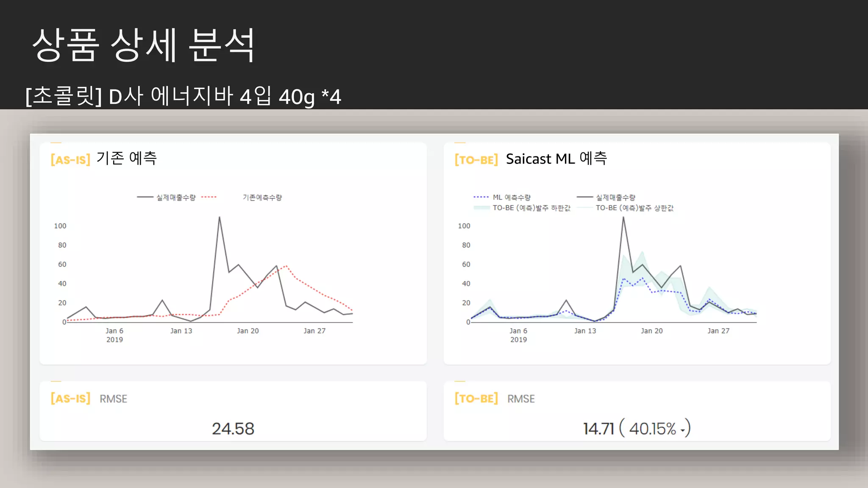Screen dimensions: 868x488
Task: Click the sales peak in the AS-IS chart
Action: point(219,217)
